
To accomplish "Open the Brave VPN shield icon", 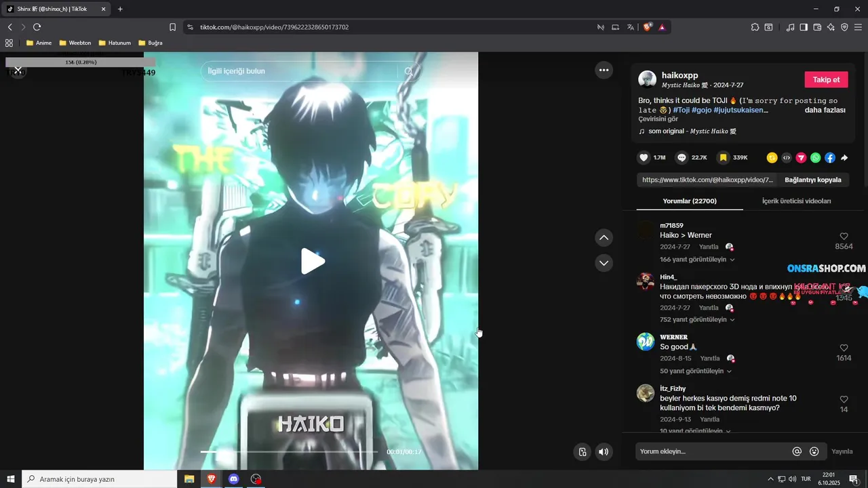I will pyautogui.click(x=844, y=27).
